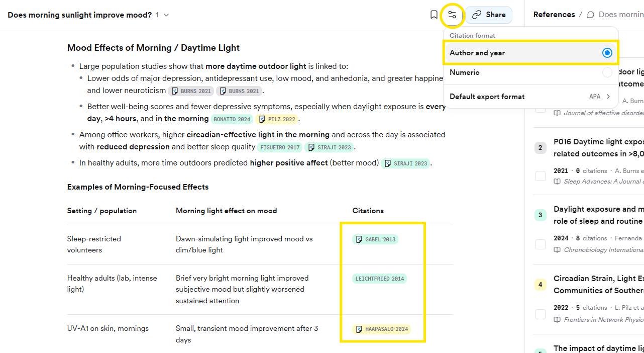Click the 'Examples of Morning-Focused Effects' heading

pos(138,187)
